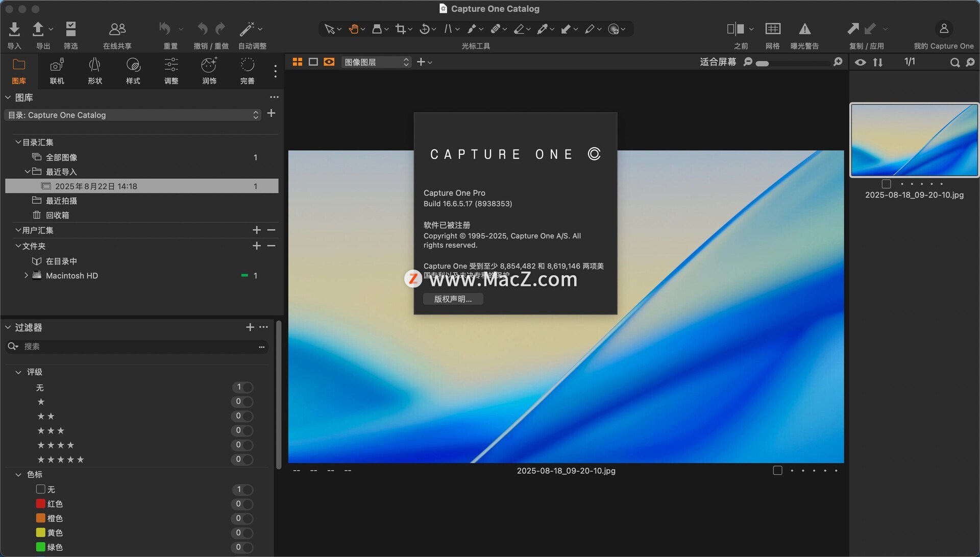Switch to the Retouch (润饰) tool tab

click(209, 70)
